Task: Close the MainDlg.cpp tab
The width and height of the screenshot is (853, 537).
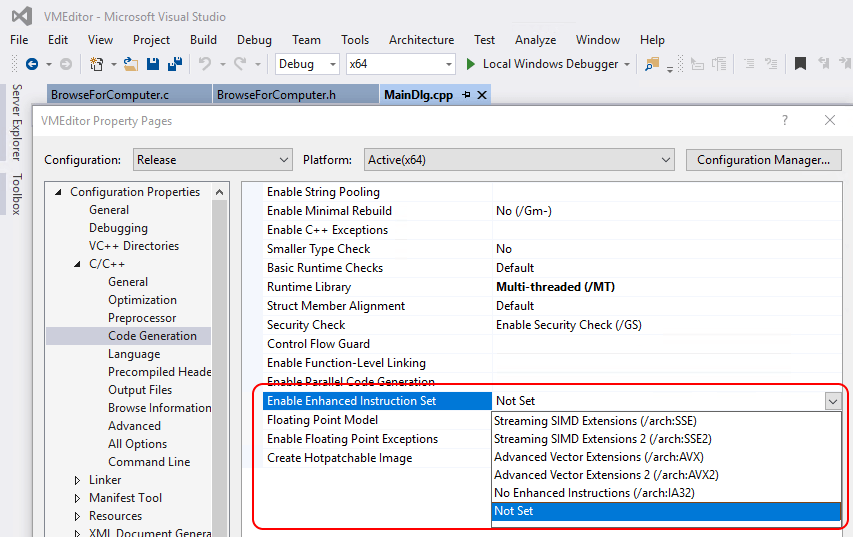Action: pyautogui.click(x=481, y=95)
